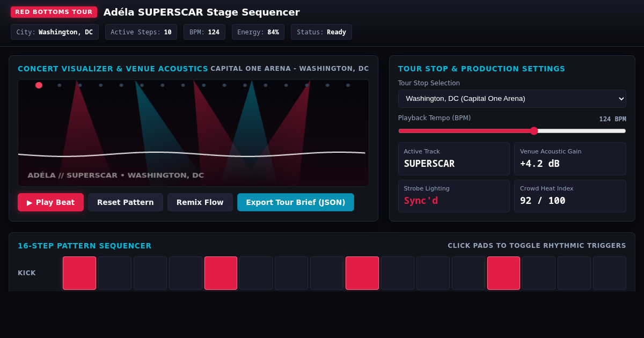
Task: Enable KICK pad step 11
Action: point(433,273)
